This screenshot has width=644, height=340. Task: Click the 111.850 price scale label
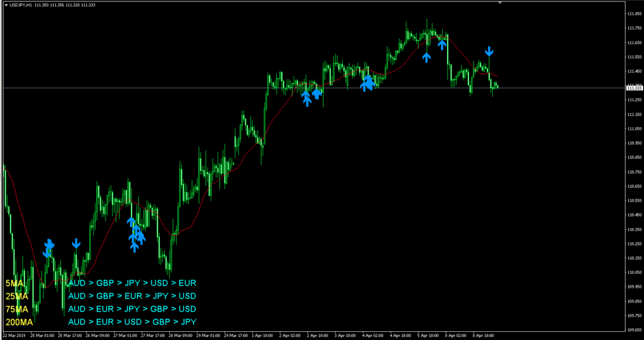click(x=635, y=14)
